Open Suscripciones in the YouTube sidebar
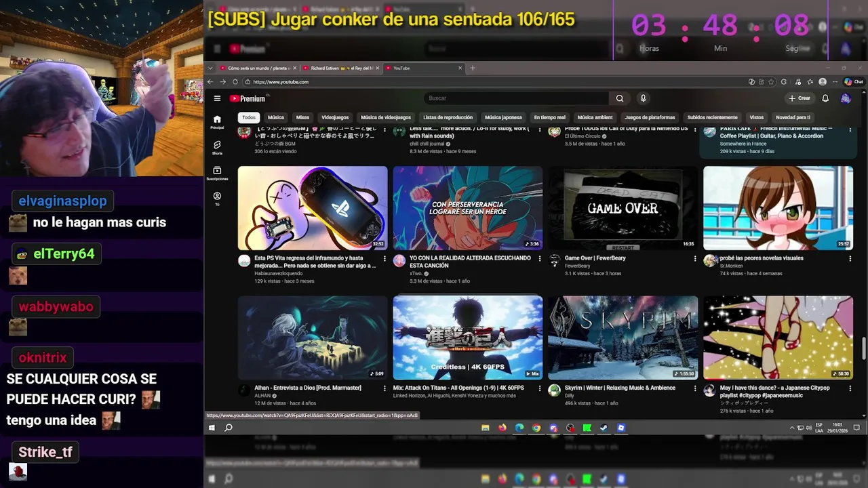The height and width of the screenshot is (488, 868). [x=217, y=173]
